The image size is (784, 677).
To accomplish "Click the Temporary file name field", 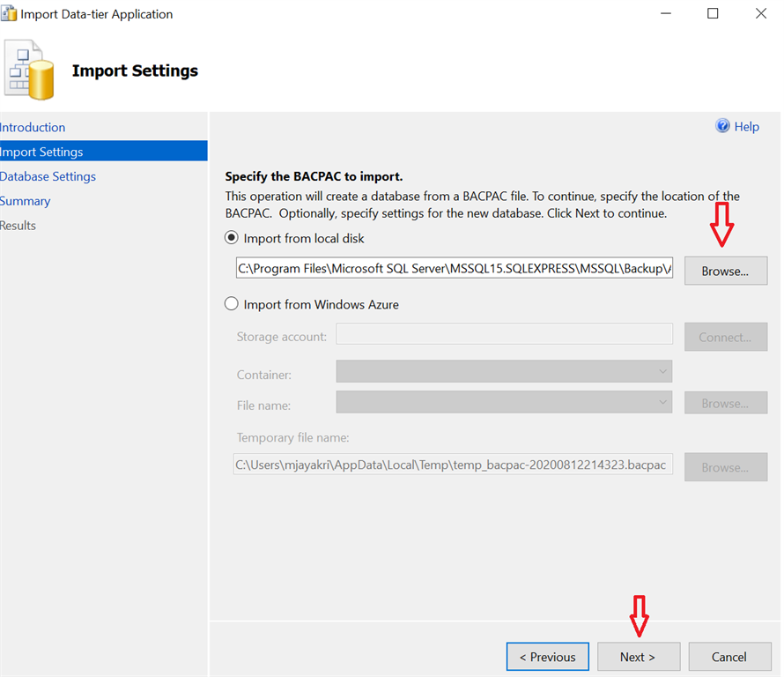I will (453, 464).
